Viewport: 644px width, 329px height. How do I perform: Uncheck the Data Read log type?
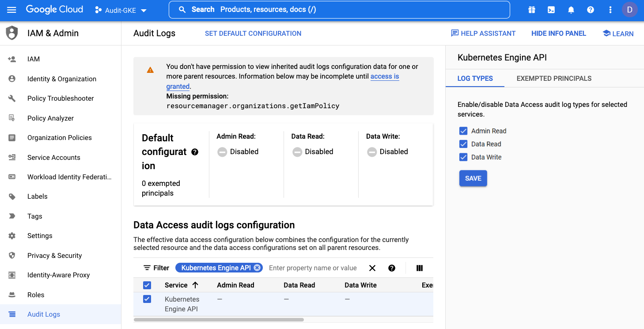pyautogui.click(x=463, y=144)
